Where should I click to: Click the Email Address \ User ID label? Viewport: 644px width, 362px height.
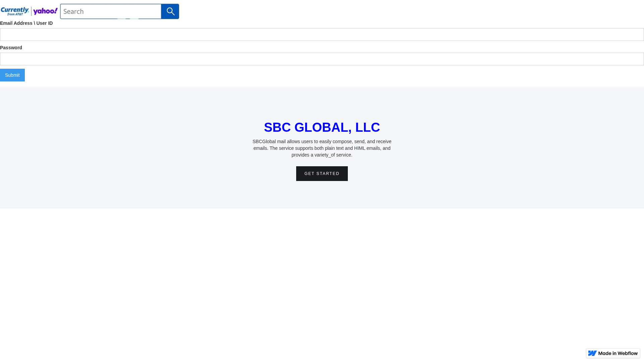[x=26, y=23]
